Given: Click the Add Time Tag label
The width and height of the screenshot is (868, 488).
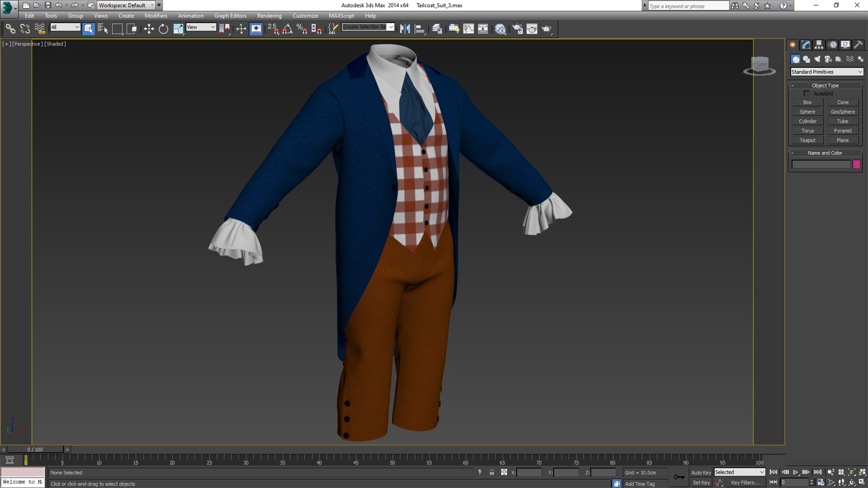Looking at the screenshot, I should pyautogui.click(x=640, y=484).
